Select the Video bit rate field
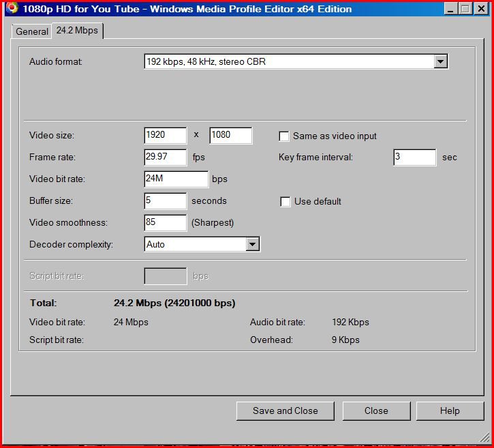This screenshot has height=448, width=494. point(176,179)
